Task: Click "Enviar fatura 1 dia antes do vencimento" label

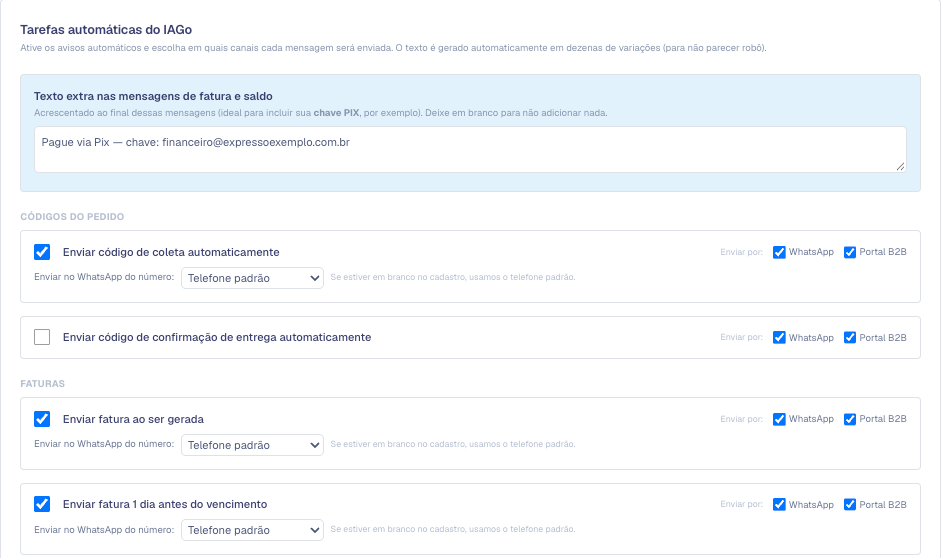Action: (165, 505)
